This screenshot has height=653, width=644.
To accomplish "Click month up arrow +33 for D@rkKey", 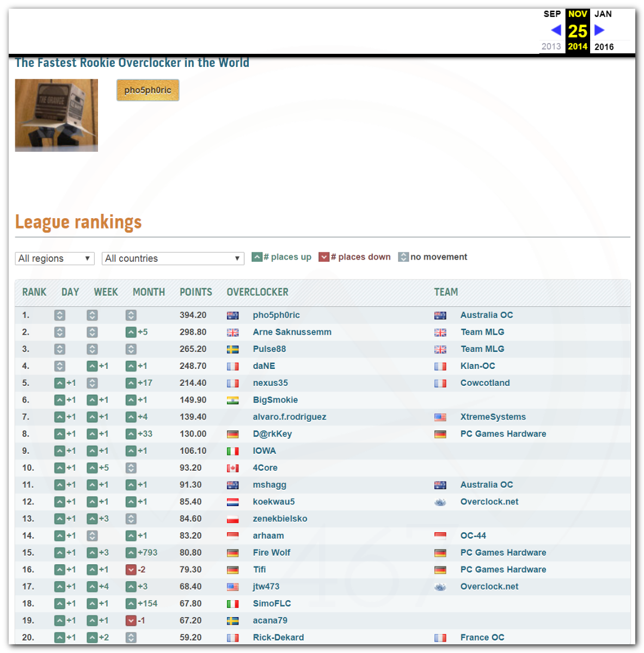I will 131,434.
